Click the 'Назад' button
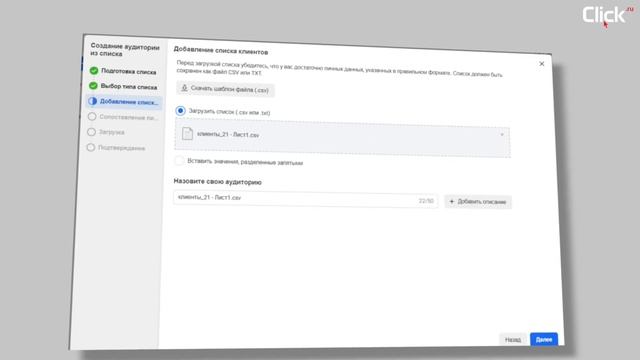 pos(513,339)
